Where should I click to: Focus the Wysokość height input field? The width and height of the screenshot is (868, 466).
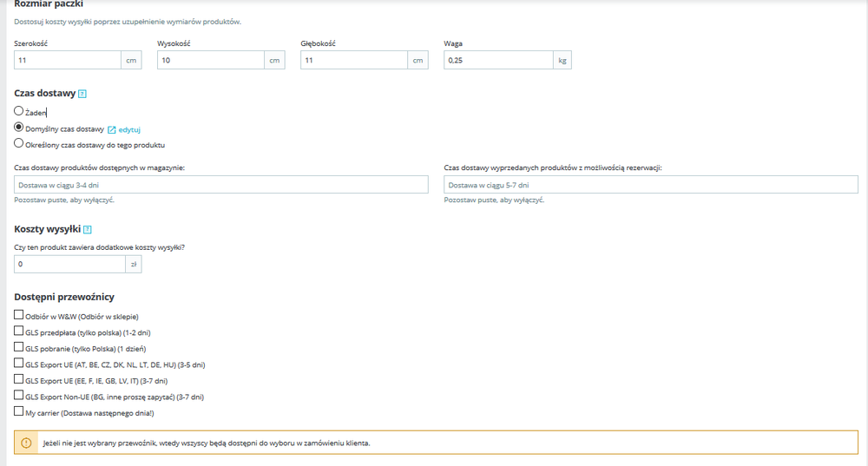tap(211, 61)
